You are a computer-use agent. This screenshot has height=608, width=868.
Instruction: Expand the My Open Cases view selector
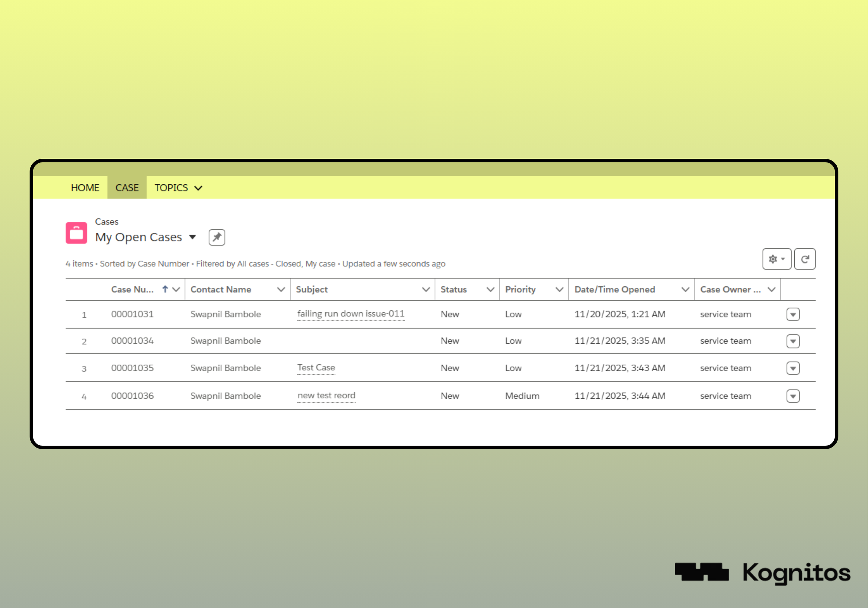(192, 237)
